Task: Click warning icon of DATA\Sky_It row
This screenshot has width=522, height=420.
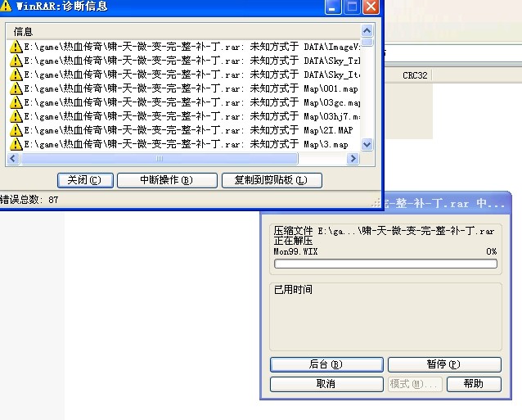Action: point(16,75)
